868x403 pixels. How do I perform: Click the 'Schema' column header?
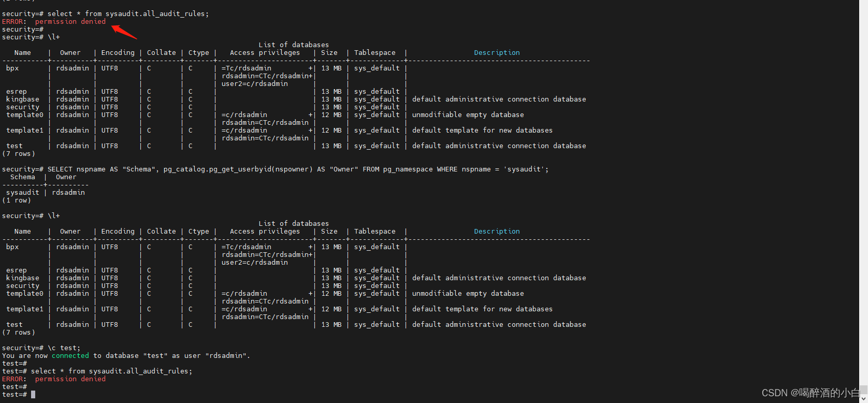point(23,177)
